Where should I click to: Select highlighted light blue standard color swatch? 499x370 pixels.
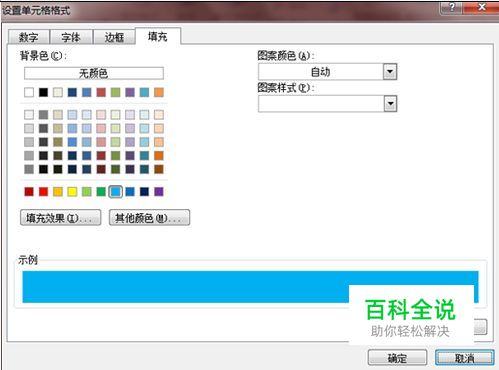116,192
